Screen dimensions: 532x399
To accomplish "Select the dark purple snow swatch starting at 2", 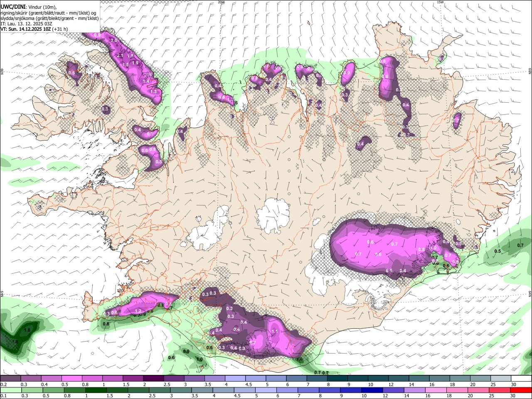I will [153, 379].
